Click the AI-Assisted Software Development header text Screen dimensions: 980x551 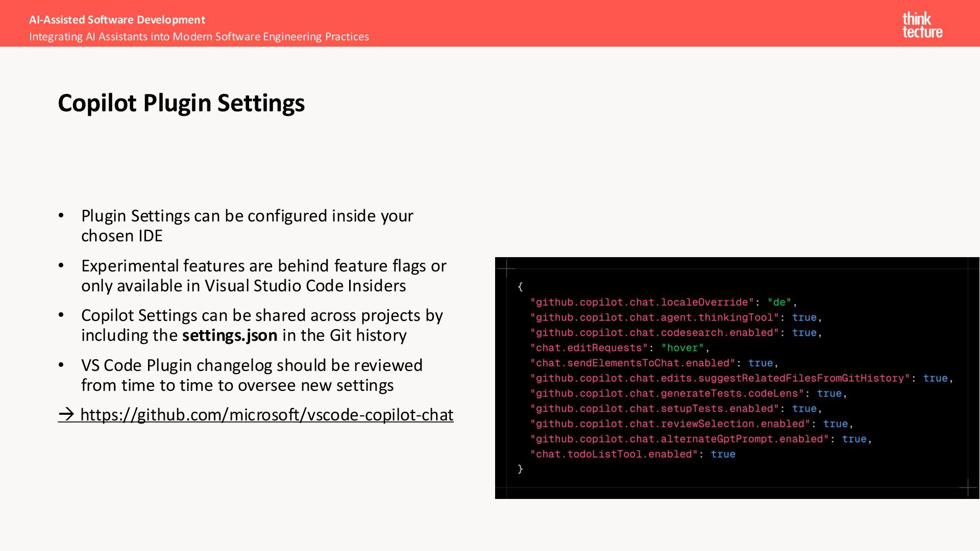117,20
